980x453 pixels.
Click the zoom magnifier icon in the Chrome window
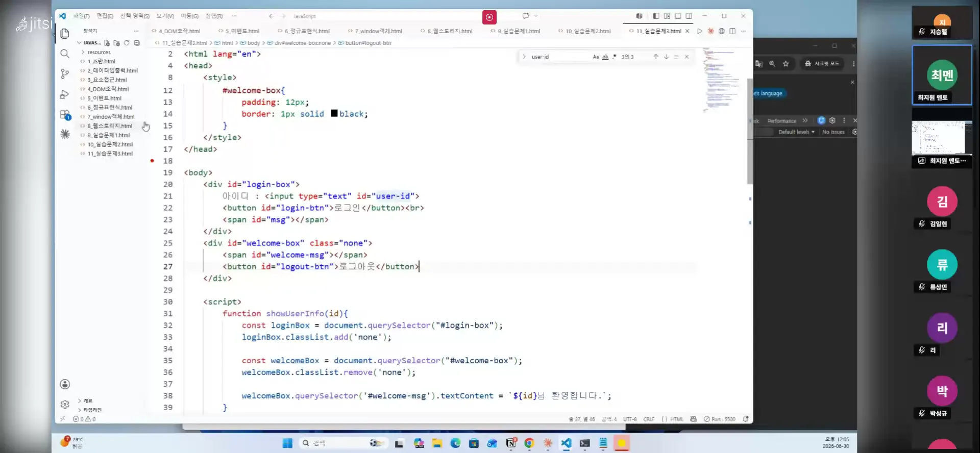(772, 64)
